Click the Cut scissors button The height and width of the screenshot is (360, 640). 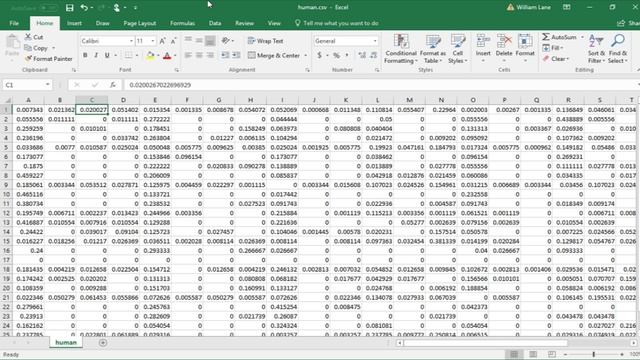coord(34,37)
